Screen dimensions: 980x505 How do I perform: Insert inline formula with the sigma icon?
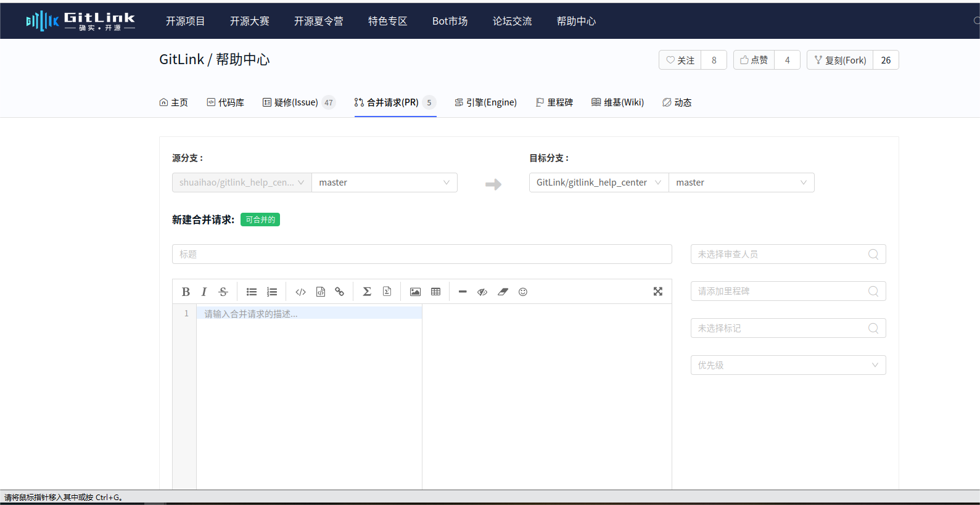[367, 292]
